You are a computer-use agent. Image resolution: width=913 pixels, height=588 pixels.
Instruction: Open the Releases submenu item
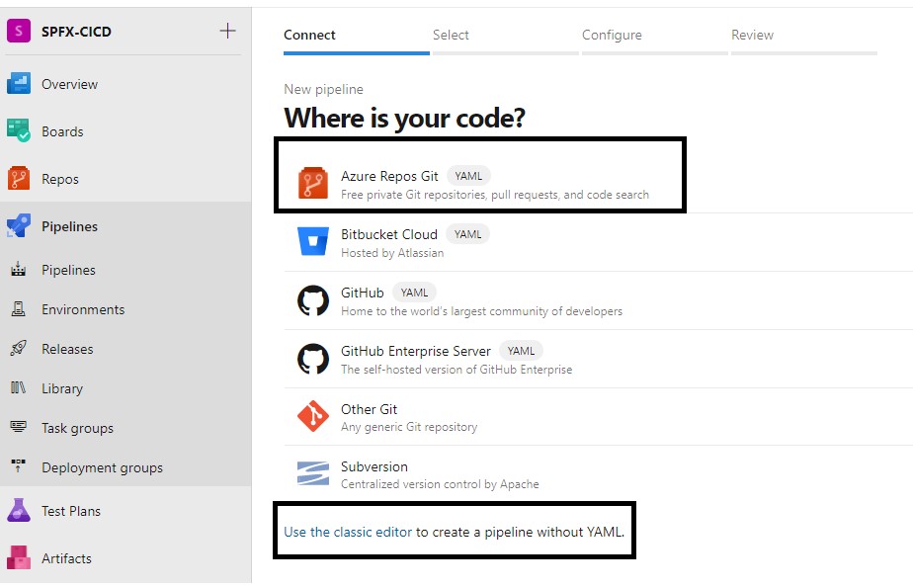pos(67,349)
